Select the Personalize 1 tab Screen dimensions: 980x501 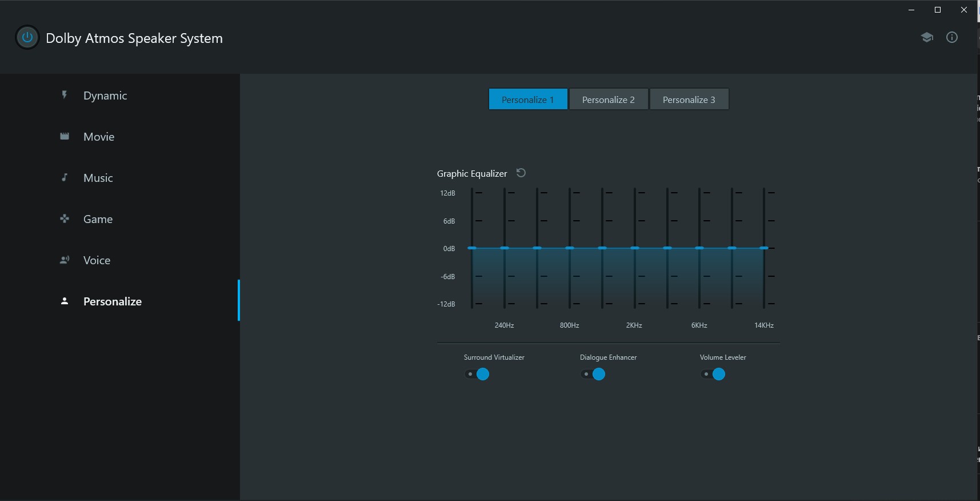528,100
